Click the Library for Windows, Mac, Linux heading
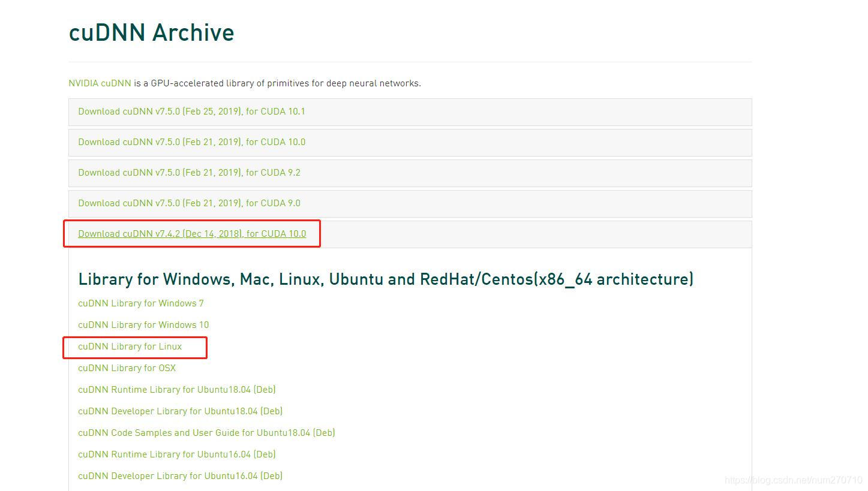Viewport: 868px width, 491px height. (386, 279)
